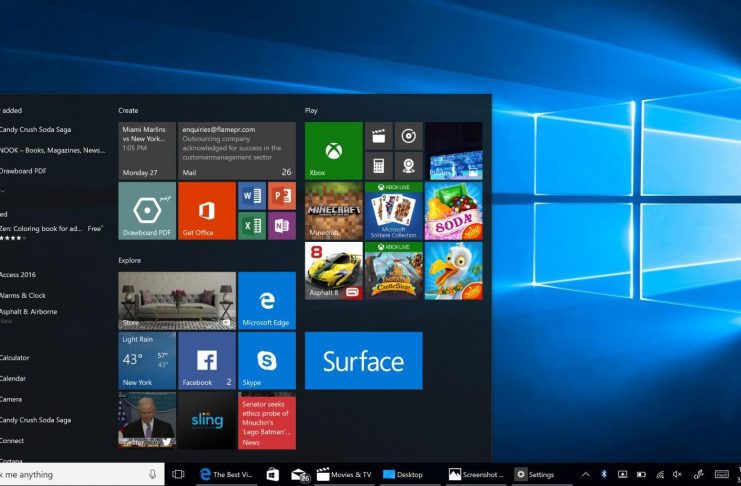Screen dimensions: 741x486
Task: Open the Facebook tile
Action: coord(207,361)
